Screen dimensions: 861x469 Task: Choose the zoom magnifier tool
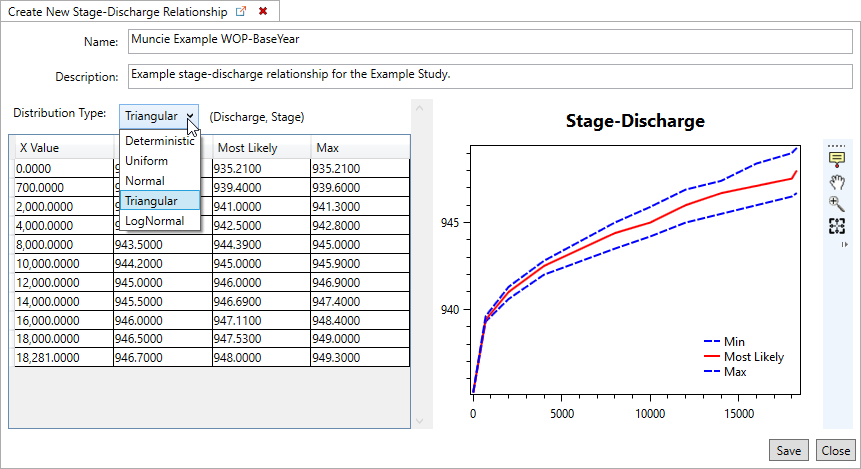[x=837, y=203]
